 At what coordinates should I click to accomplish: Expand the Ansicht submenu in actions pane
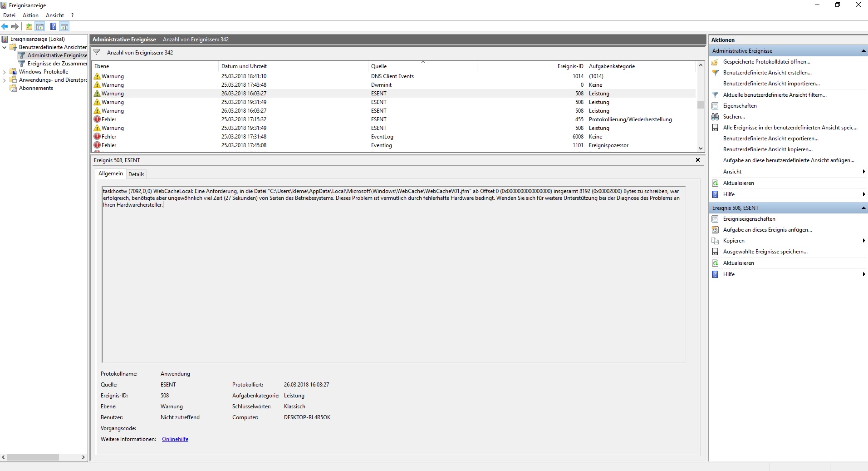click(863, 172)
